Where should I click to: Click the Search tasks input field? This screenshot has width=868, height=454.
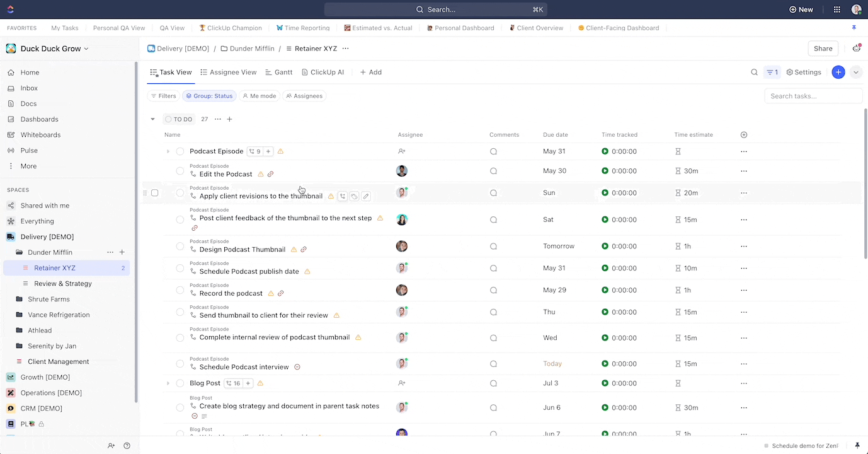[x=813, y=96]
